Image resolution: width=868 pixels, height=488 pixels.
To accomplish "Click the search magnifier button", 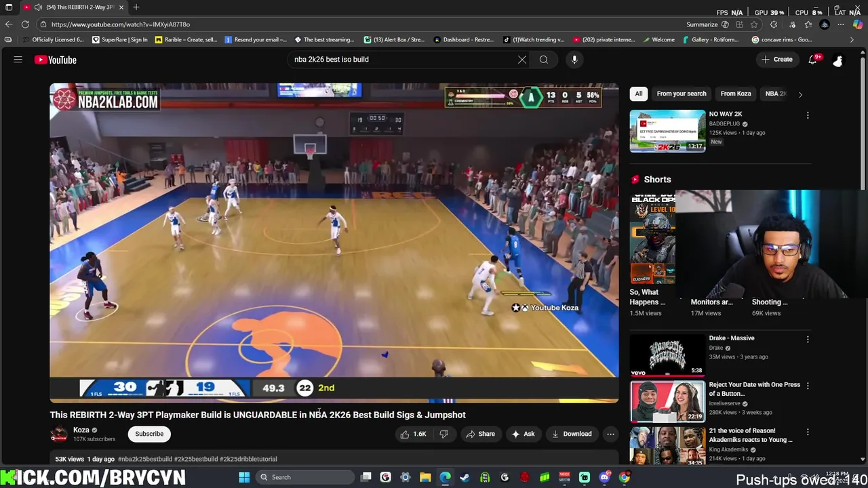I will coord(544,60).
